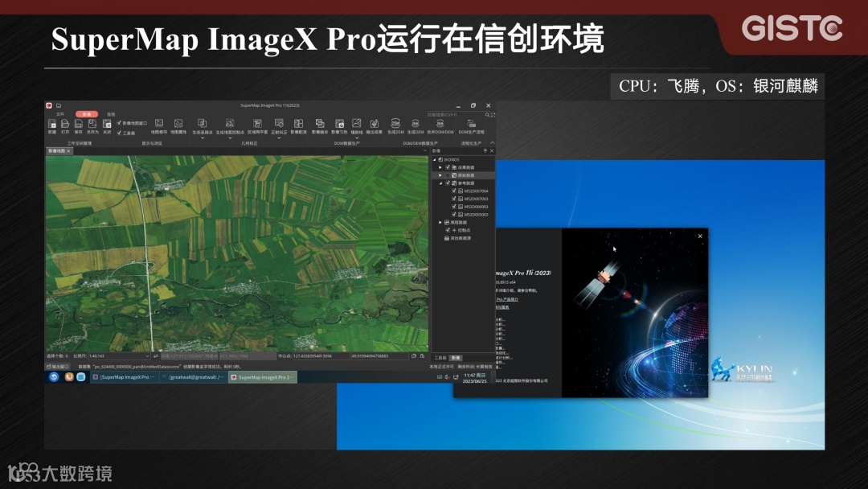Switch to the 视图 (View) ribbon tab
Screen dimensions: 868x489
111,114
